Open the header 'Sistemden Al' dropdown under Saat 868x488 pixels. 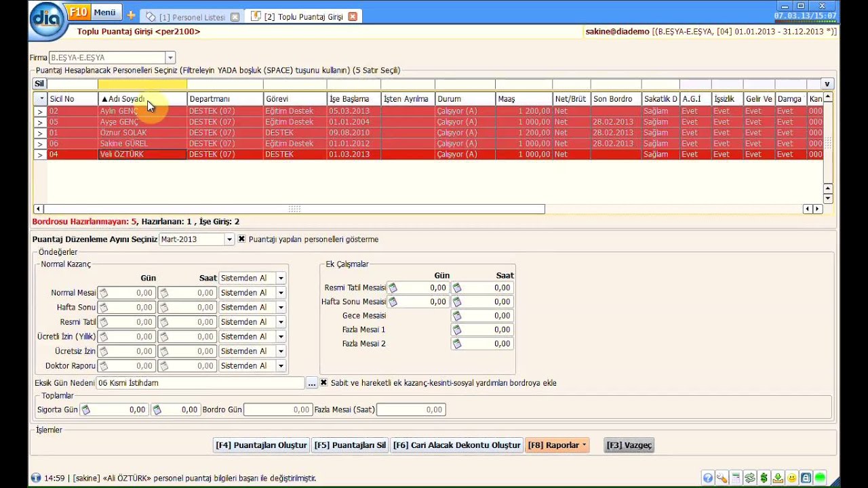pos(281,278)
